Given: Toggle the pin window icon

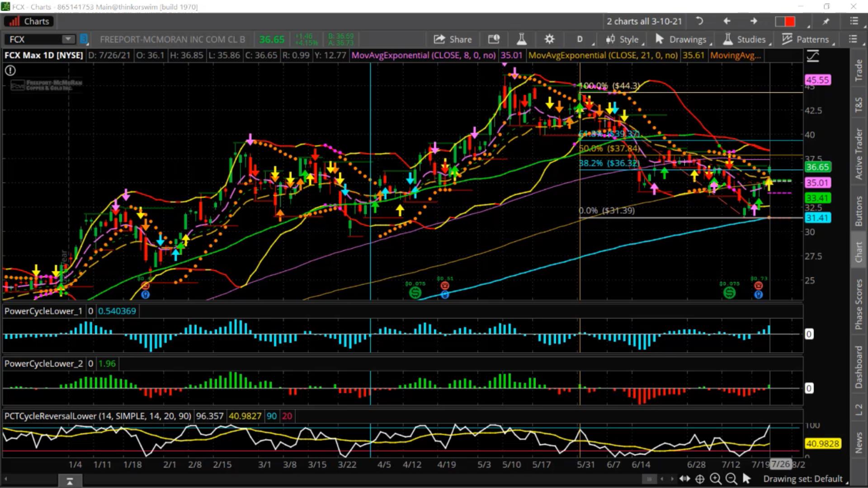Looking at the screenshot, I should coord(826,21).
